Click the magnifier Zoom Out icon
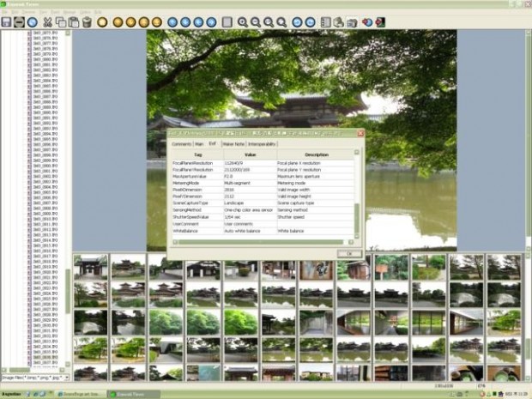 tap(255, 22)
